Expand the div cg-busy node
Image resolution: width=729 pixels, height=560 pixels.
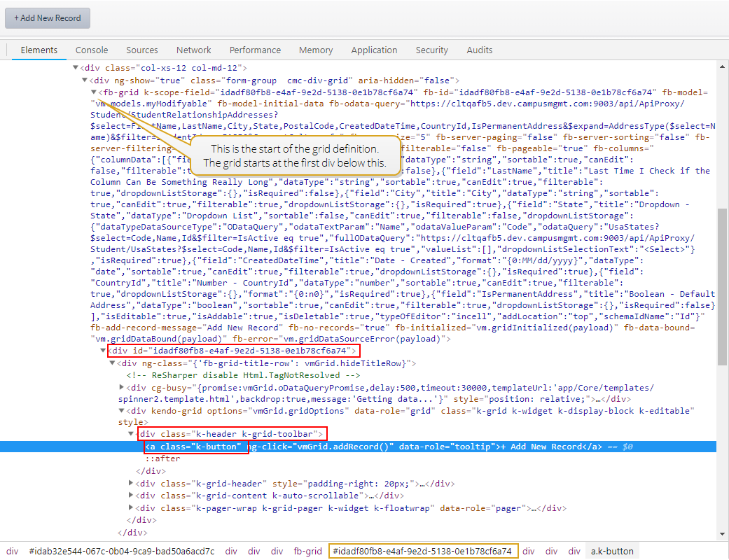tap(121, 387)
